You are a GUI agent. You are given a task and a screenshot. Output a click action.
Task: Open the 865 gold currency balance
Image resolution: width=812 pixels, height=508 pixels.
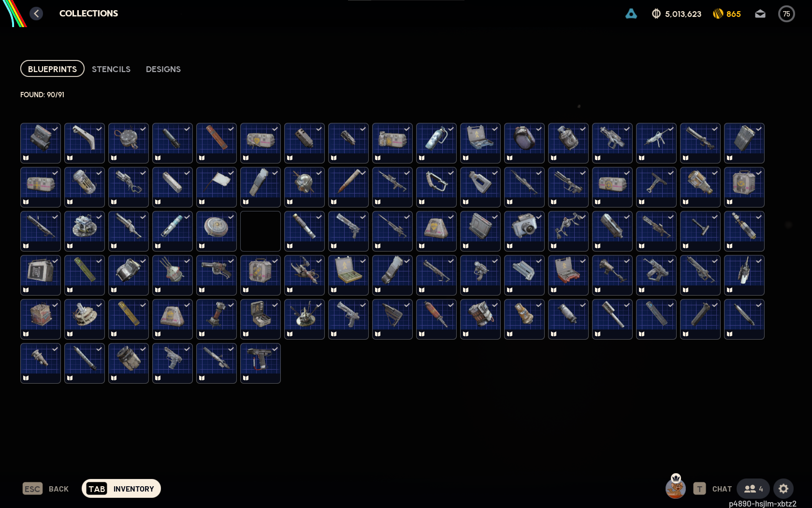coord(727,14)
